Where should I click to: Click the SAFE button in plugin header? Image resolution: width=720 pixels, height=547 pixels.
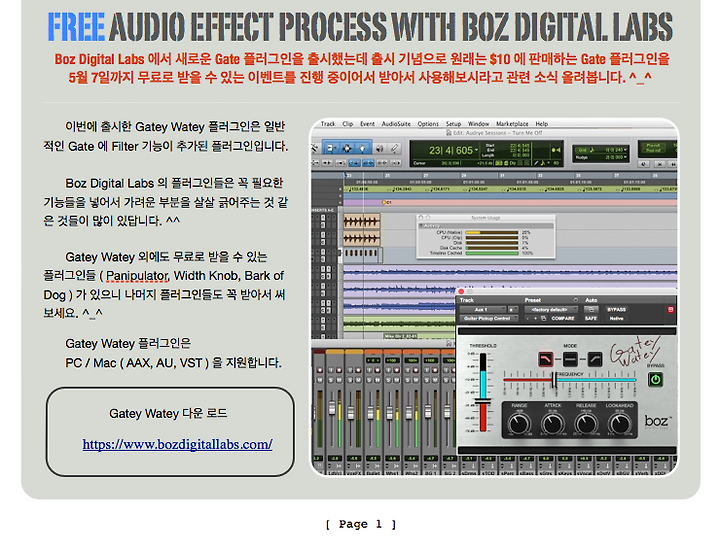point(591,318)
